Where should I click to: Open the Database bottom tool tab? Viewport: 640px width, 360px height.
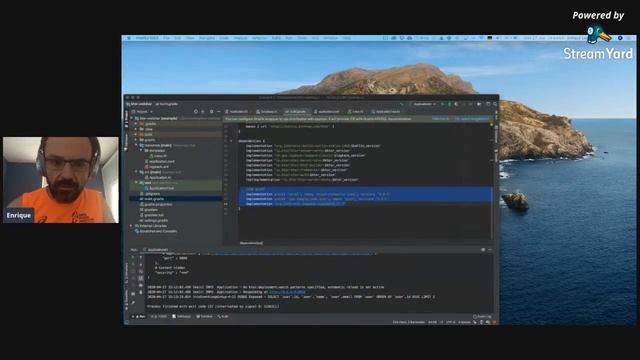click(182, 316)
